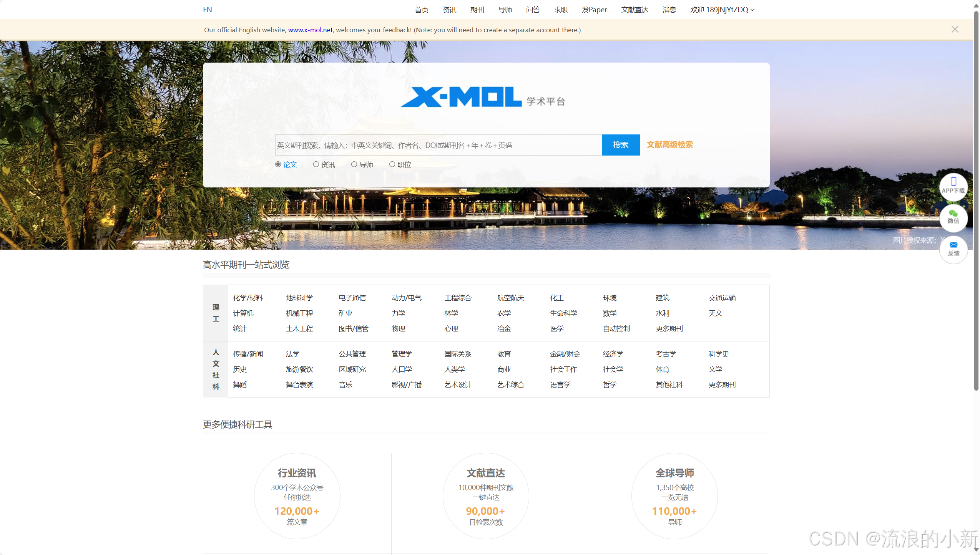Close the English website notice banner

(955, 30)
